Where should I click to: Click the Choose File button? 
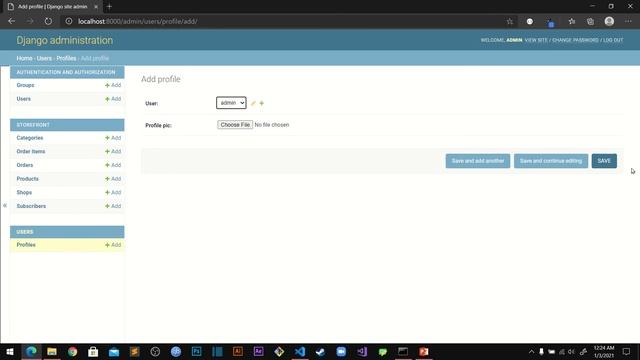coord(235,124)
